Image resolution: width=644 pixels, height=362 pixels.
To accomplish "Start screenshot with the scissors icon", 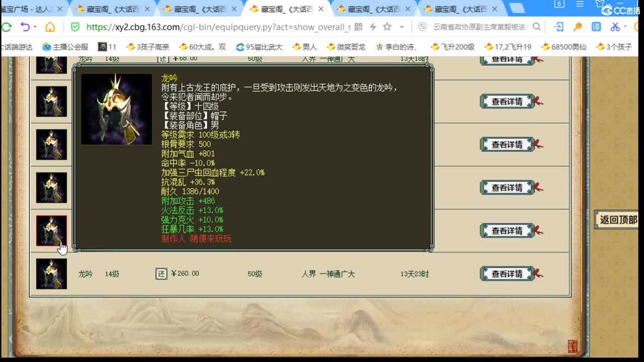I will click(615, 27).
